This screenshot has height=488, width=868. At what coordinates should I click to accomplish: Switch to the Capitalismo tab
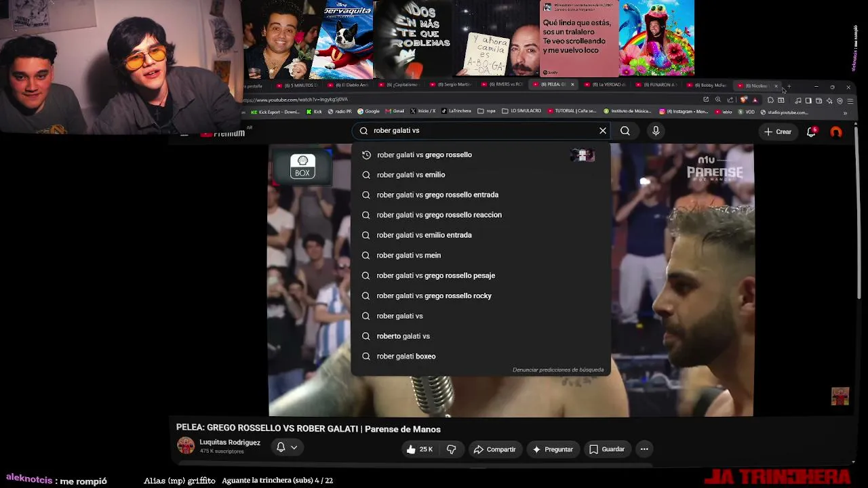tap(400, 85)
